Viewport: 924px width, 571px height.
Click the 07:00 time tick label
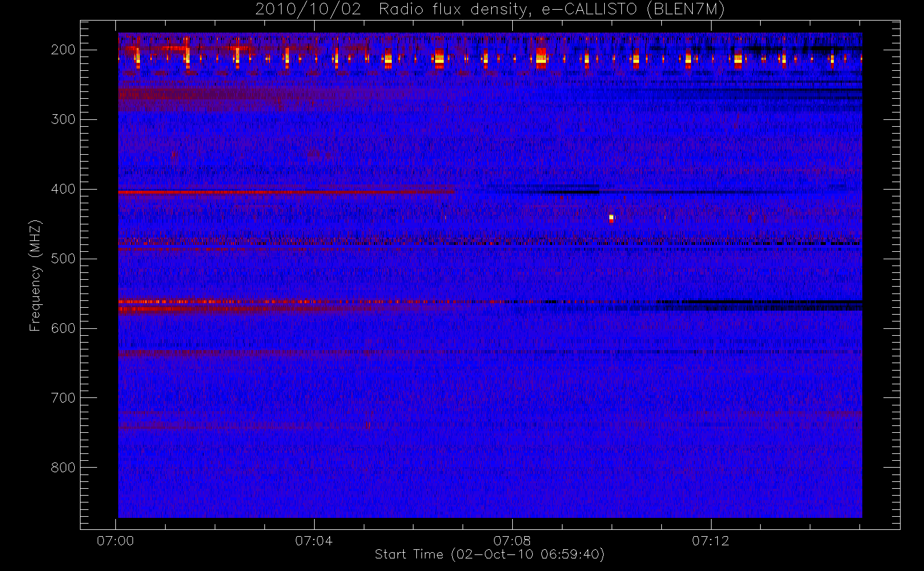coord(115,541)
